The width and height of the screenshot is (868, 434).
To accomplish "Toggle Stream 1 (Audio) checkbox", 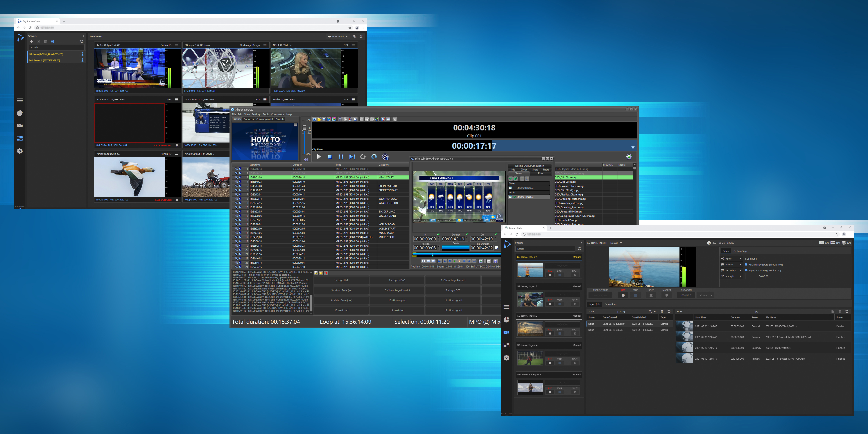I will (510, 197).
